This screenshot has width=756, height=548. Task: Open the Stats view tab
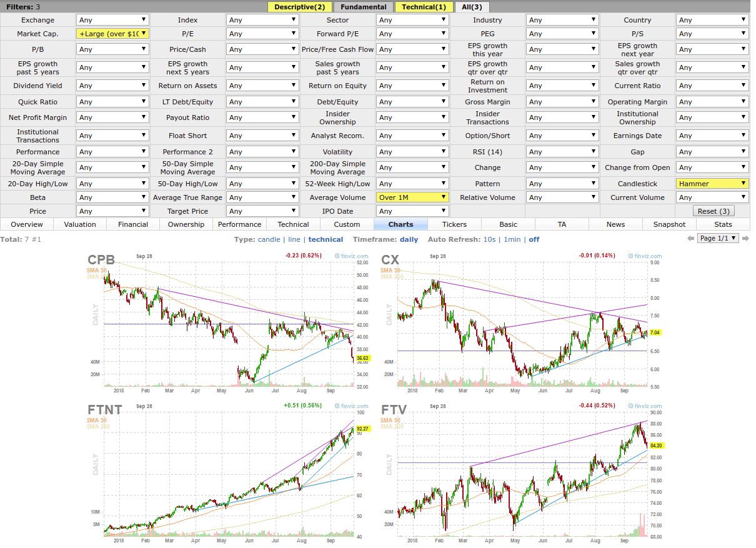tap(723, 224)
